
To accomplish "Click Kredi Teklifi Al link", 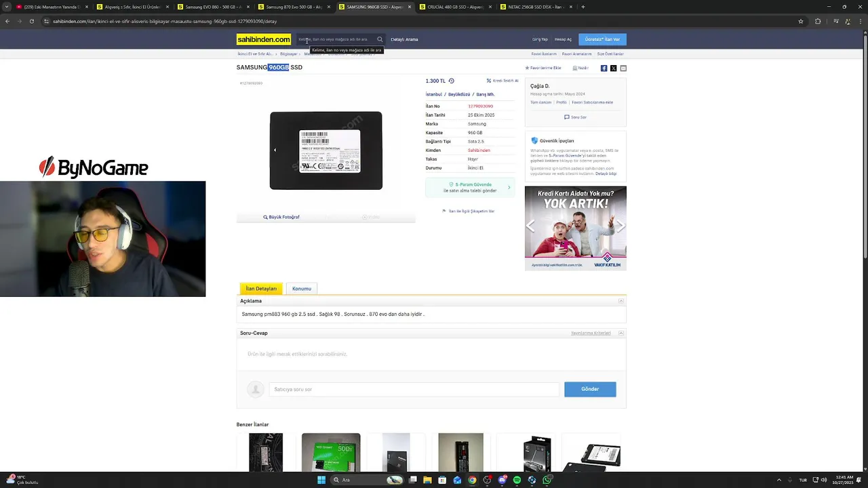I will (x=502, y=81).
